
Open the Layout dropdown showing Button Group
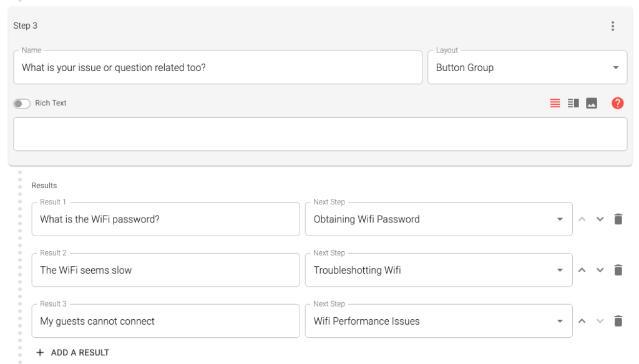pyautogui.click(x=527, y=67)
